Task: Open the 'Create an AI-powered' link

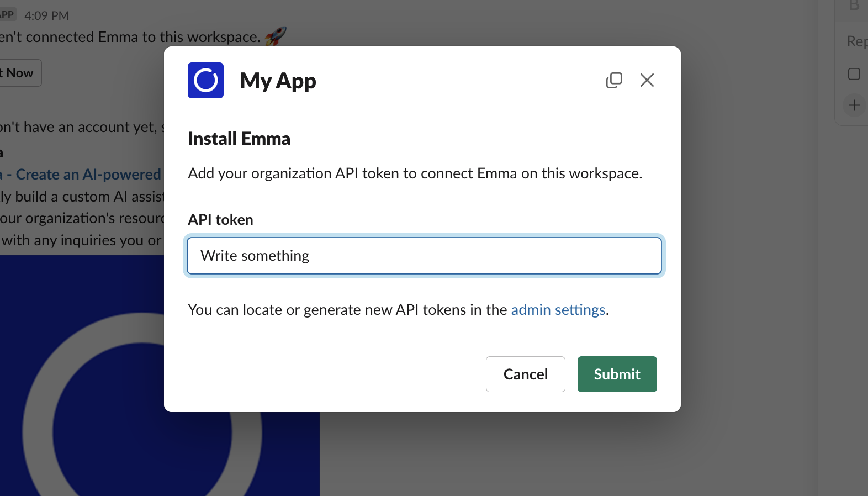Action: (x=83, y=175)
